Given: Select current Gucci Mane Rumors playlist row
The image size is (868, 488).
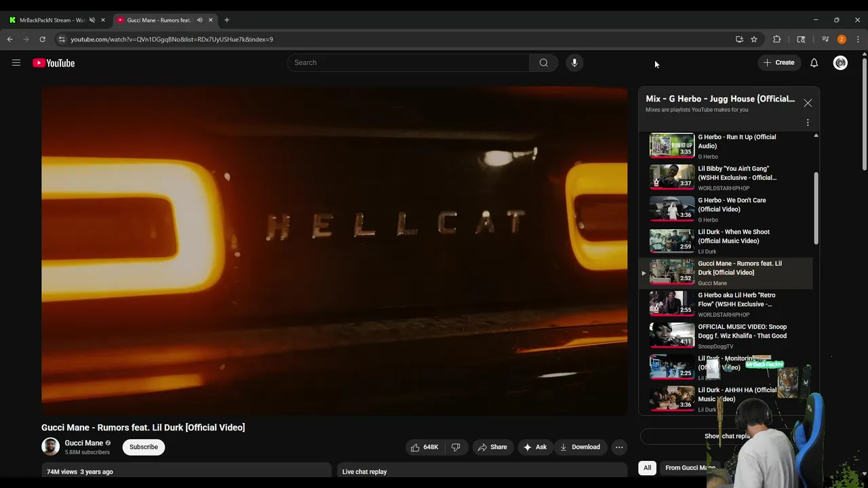Looking at the screenshot, I should pyautogui.click(x=726, y=272).
